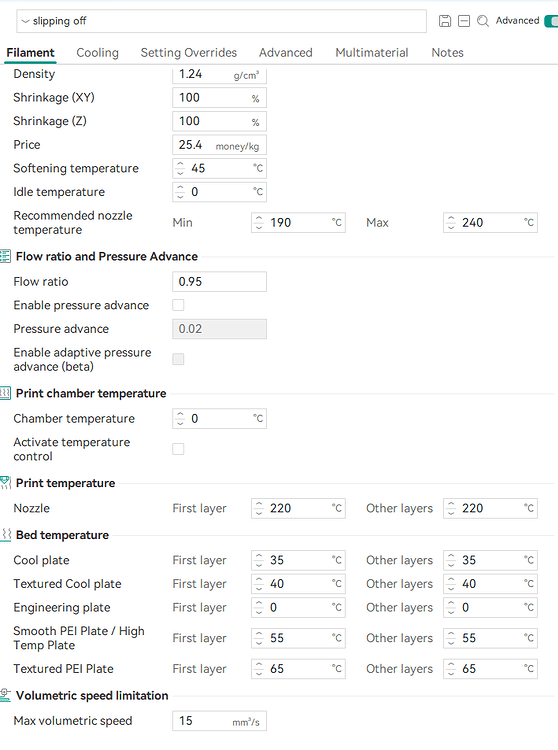558x750 pixels.
Task: Open the Multimaterial tab
Action: 372,53
